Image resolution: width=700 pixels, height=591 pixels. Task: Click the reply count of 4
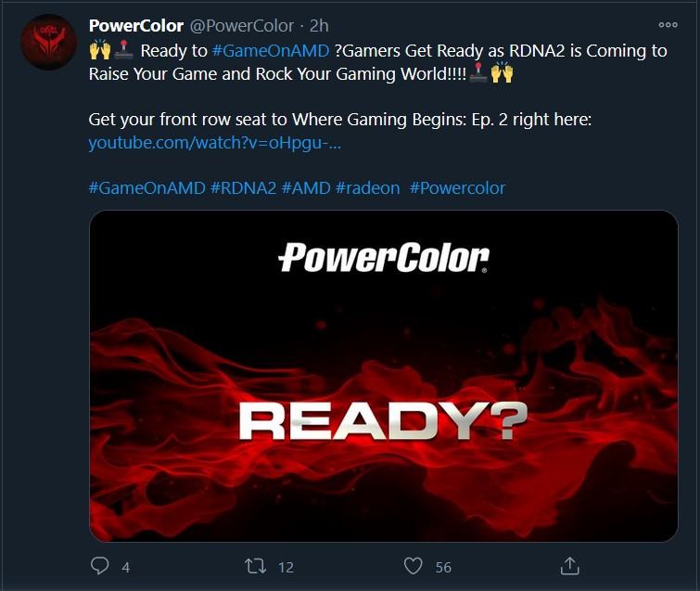126,567
